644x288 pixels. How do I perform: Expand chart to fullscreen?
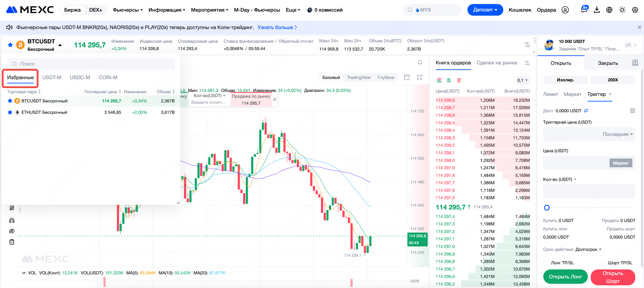click(419, 77)
